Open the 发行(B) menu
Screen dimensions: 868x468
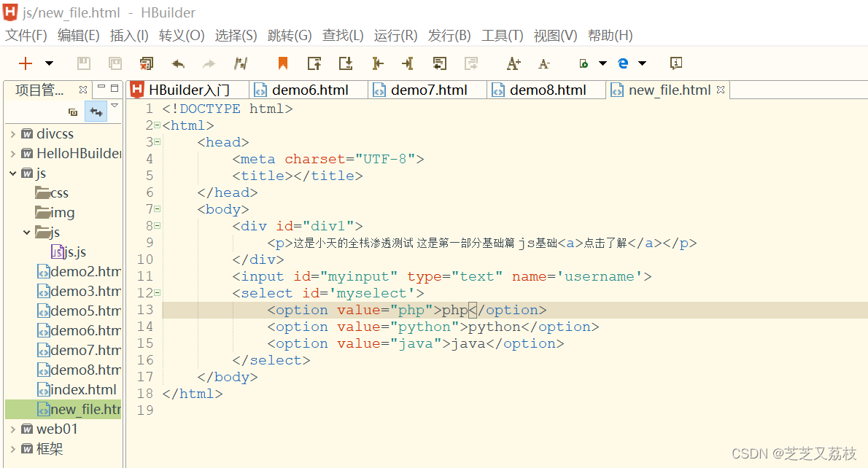coord(449,36)
